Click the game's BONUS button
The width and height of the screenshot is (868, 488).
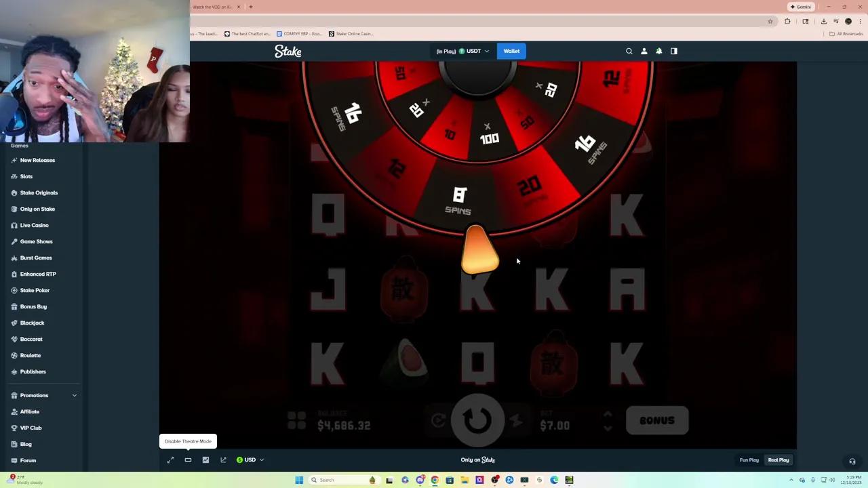pos(657,420)
